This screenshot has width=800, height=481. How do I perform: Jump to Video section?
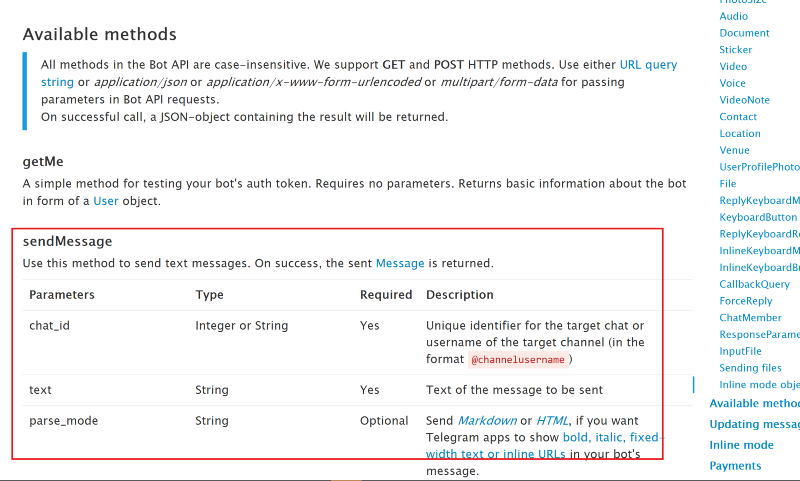pos(733,67)
